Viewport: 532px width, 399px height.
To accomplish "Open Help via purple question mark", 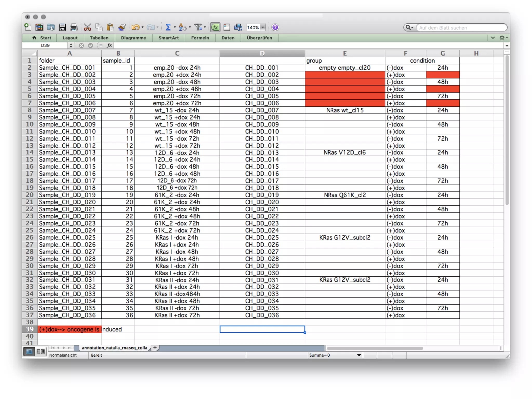I will (275, 27).
